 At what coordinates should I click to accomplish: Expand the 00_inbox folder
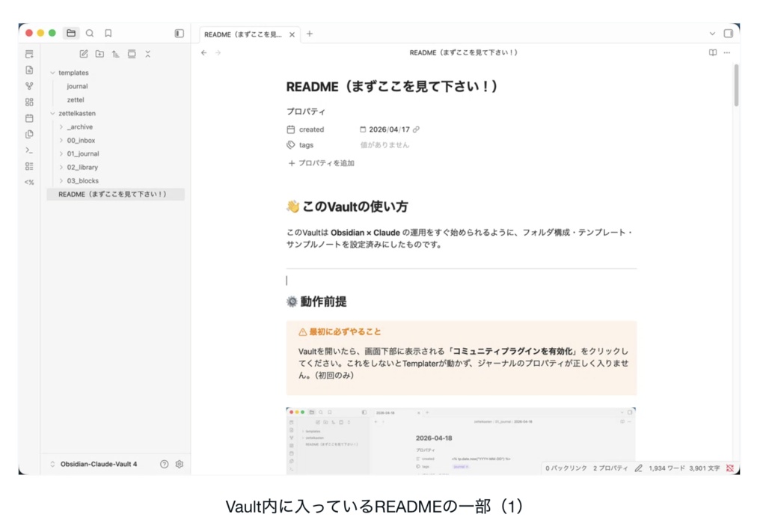tap(61, 140)
